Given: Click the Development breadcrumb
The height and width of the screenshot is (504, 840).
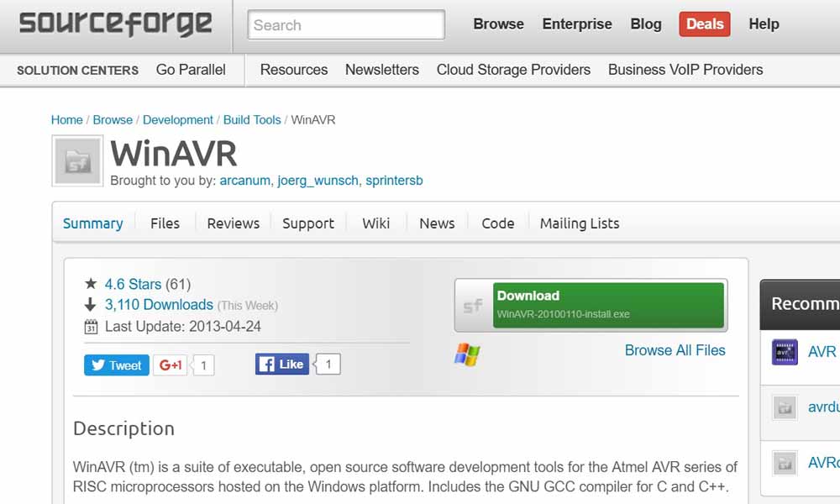Looking at the screenshot, I should click(x=178, y=120).
